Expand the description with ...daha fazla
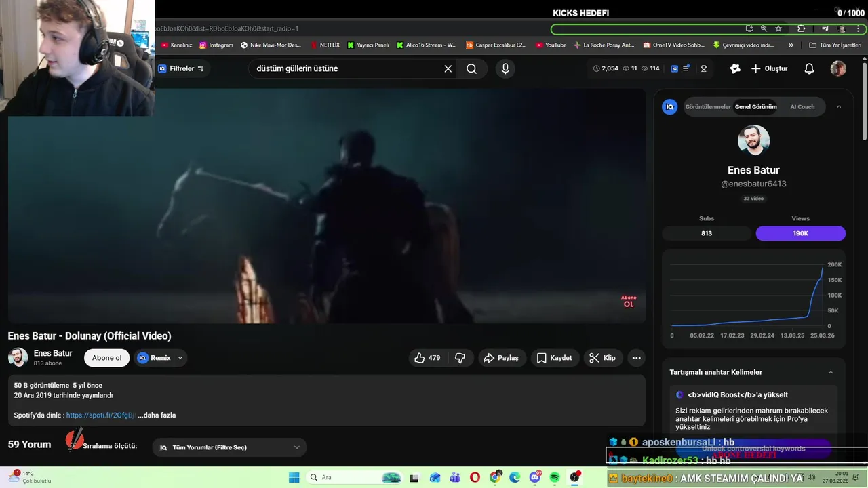This screenshot has width=868, height=488. 157,415
